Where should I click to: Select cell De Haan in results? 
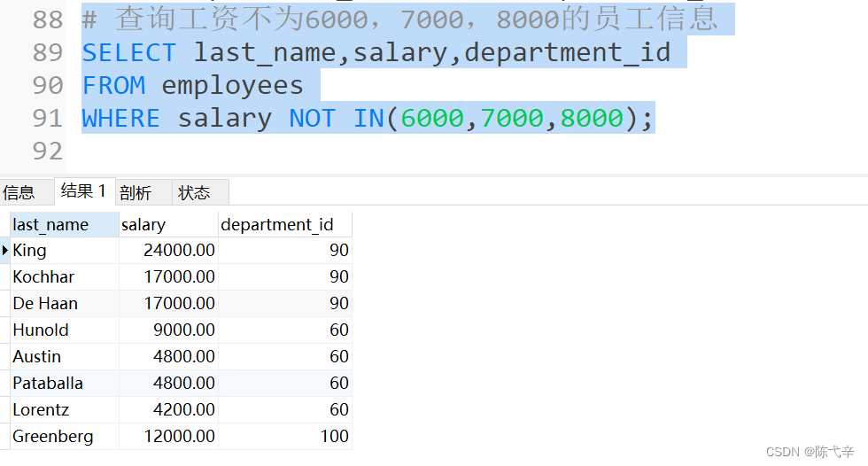click(x=64, y=303)
